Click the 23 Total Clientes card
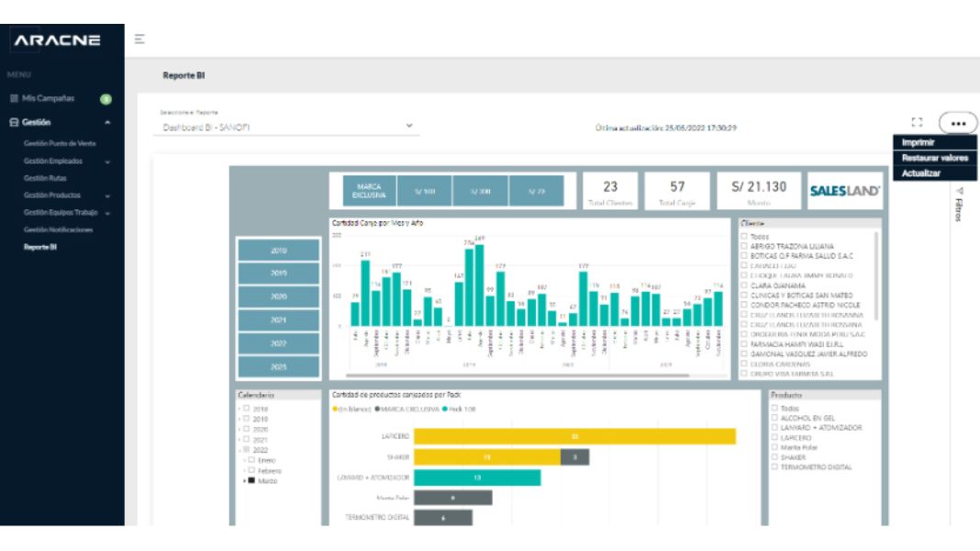Screen dimensions: 980x551 pyautogui.click(x=610, y=191)
